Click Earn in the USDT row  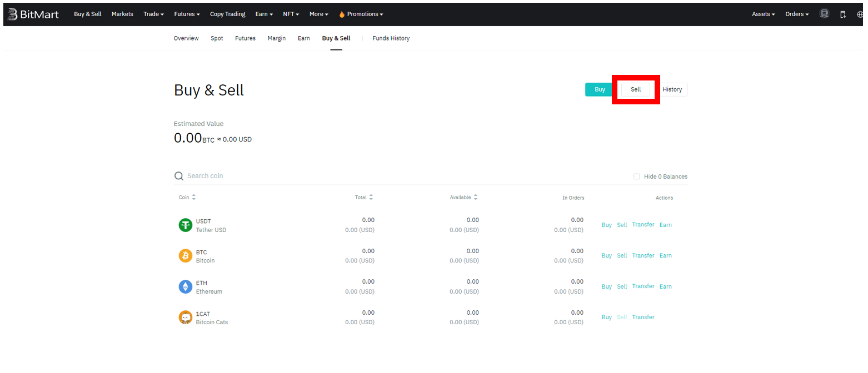coord(666,225)
